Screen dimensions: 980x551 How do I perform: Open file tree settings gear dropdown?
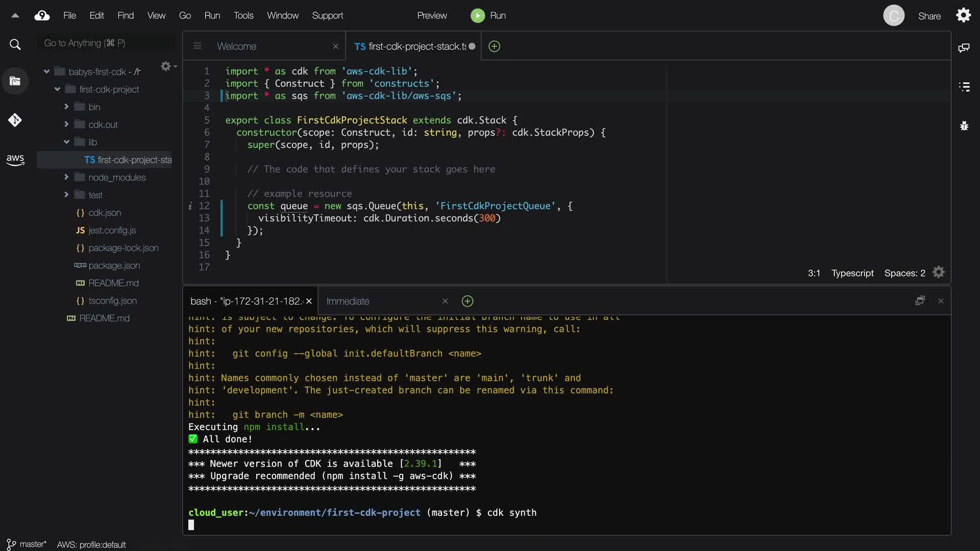tap(166, 66)
